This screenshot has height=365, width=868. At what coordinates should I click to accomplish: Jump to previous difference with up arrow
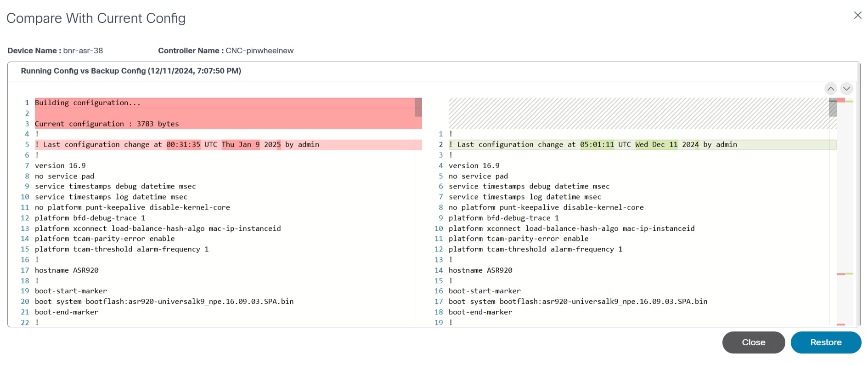tap(830, 89)
